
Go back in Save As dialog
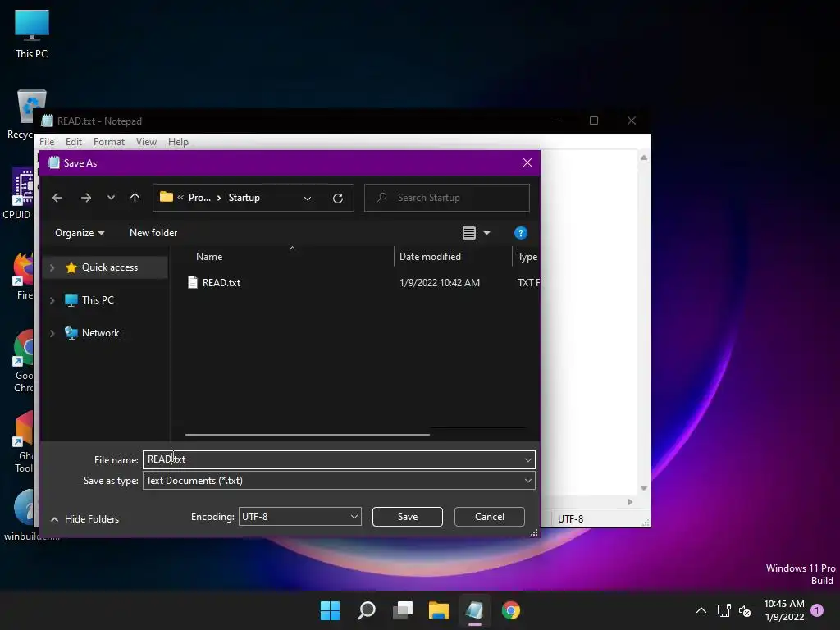pyautogui.click(x=57, y=198)
